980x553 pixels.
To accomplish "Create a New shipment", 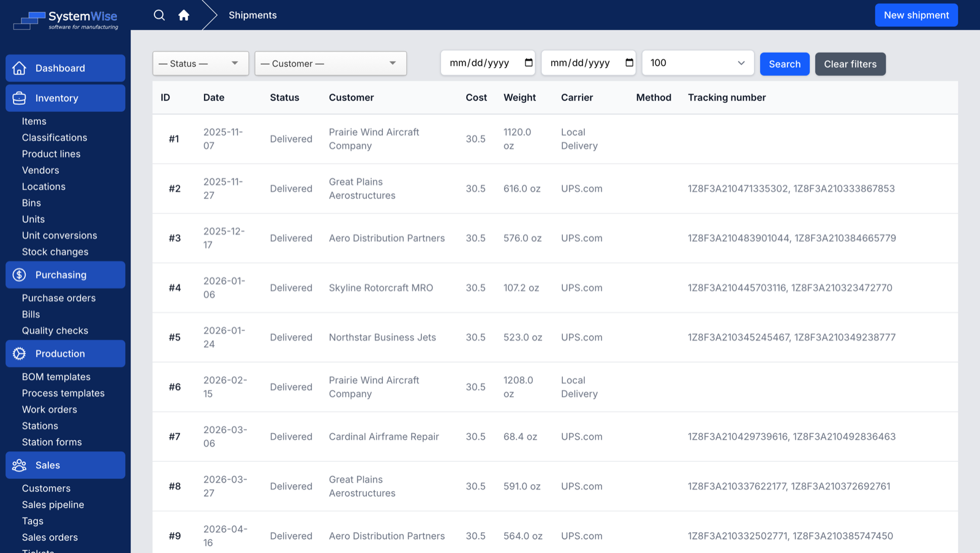I will [916, 15].
